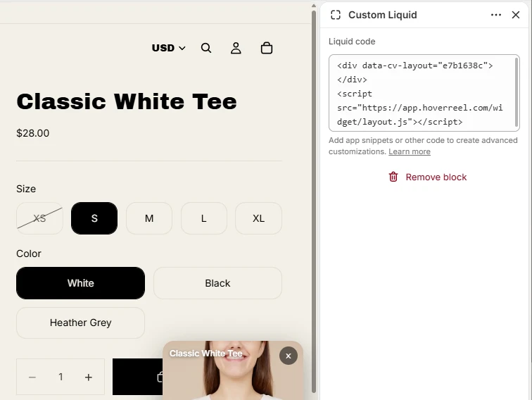Open the USD currency dropdown
This screenshot has width=532, height=400.
[x=169, y=48]
